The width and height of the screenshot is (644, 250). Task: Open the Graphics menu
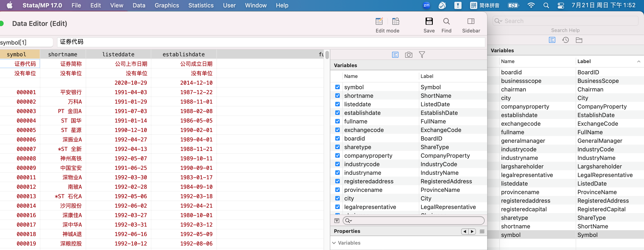pyautogui.click(x=167, y=5)
